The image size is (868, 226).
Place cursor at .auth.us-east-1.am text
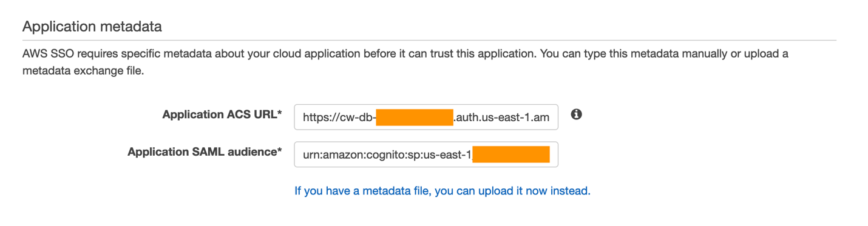(x=502, y=118)
